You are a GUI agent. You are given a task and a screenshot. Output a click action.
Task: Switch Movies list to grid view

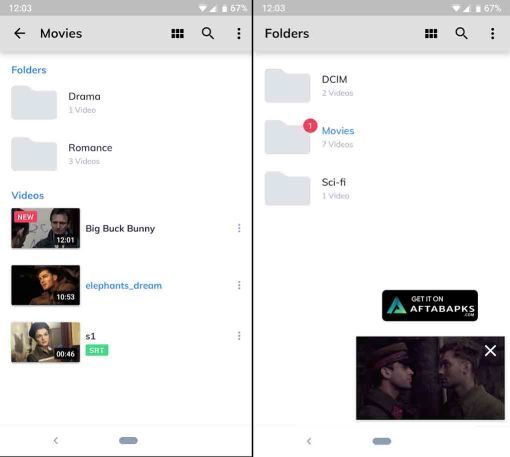pyautogui.click(x=177, y=33)
